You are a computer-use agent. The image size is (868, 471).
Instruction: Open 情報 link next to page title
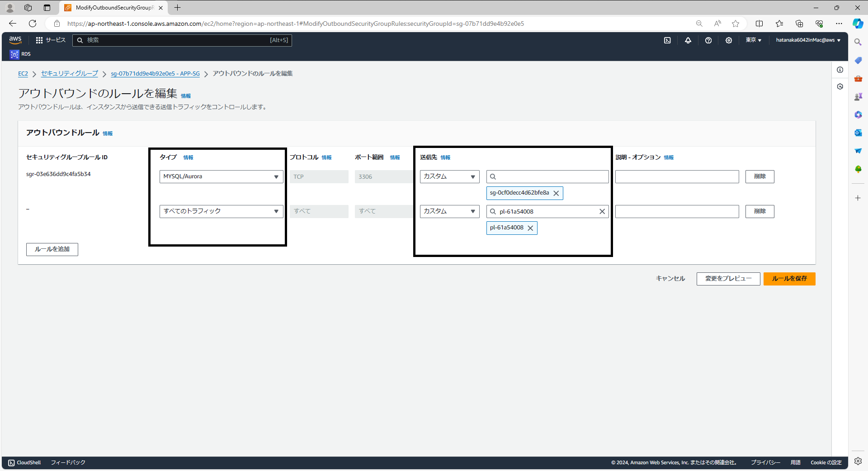pyautogui.click(x=186, y=96)
